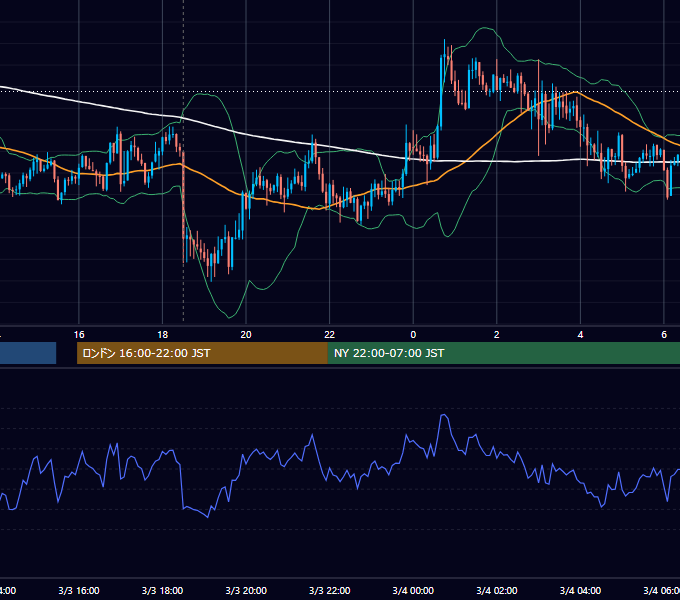Viewport: 680px width, 600px height.
Task: Click the lowest green band trough near 20
Action: coord(229,317)
